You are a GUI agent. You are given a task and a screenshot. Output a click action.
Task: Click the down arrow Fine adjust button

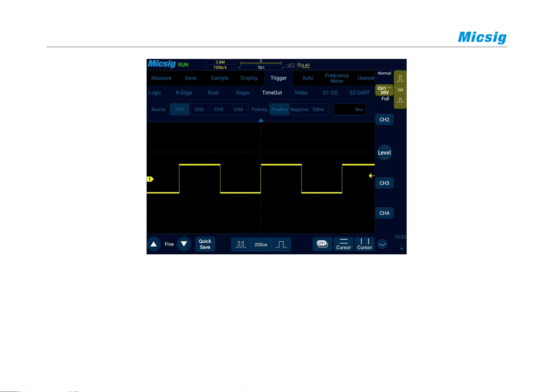pos(184,244)
